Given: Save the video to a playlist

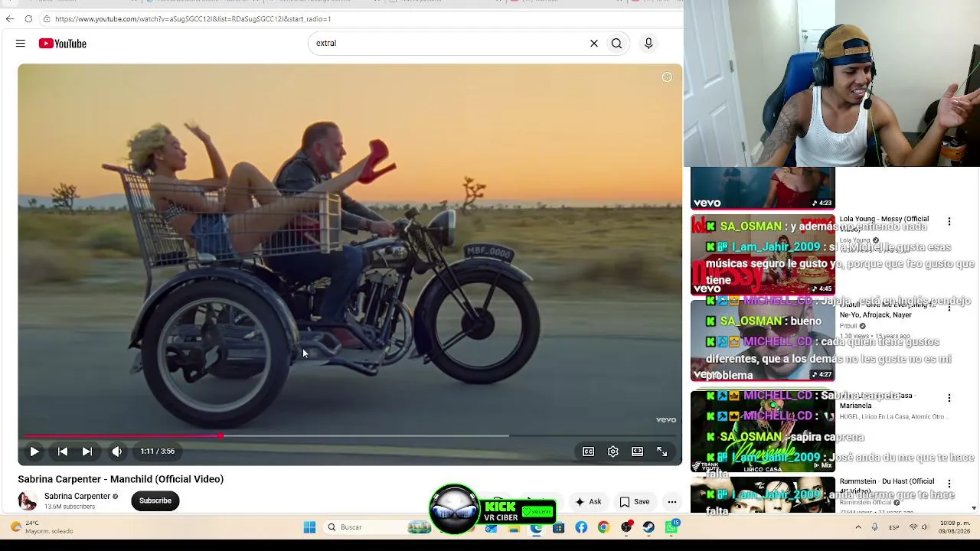Looking at the screenshot, I should point(634,502).
